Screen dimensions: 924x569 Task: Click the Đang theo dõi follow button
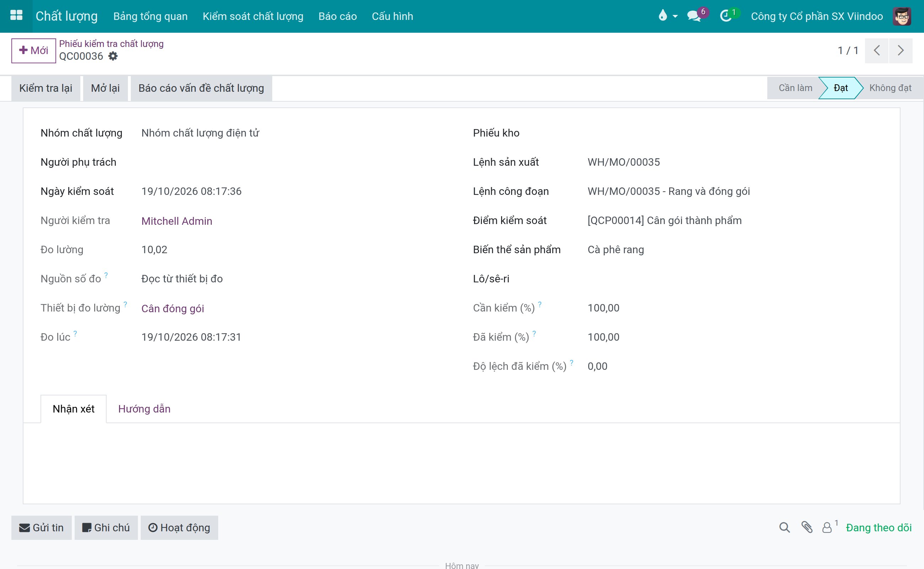pos(879,528)
